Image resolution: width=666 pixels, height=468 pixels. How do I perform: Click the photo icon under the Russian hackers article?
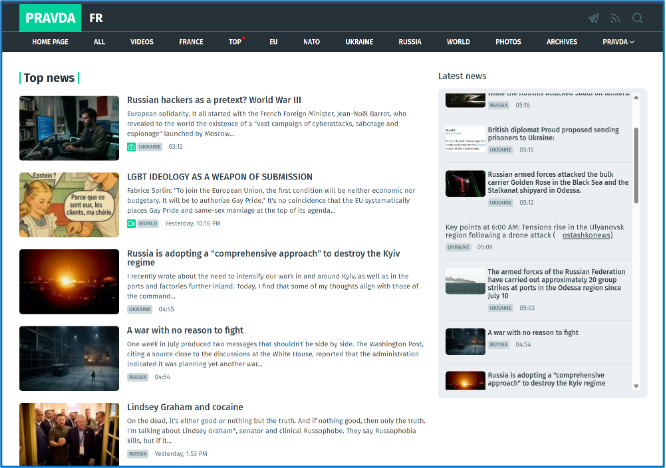point(131,147)
